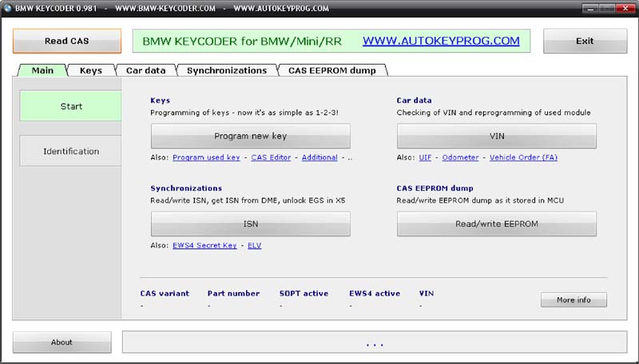Image resolution: width=639 pixels, height=364 pixels.
Task: Switch to the Keys tab
Action: [x=91, y=70]
